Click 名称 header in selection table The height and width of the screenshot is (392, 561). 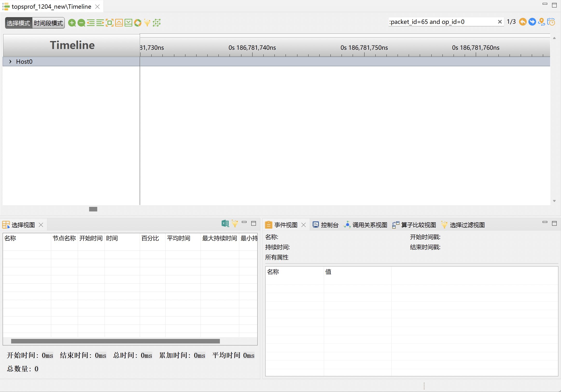click(27, 238)
